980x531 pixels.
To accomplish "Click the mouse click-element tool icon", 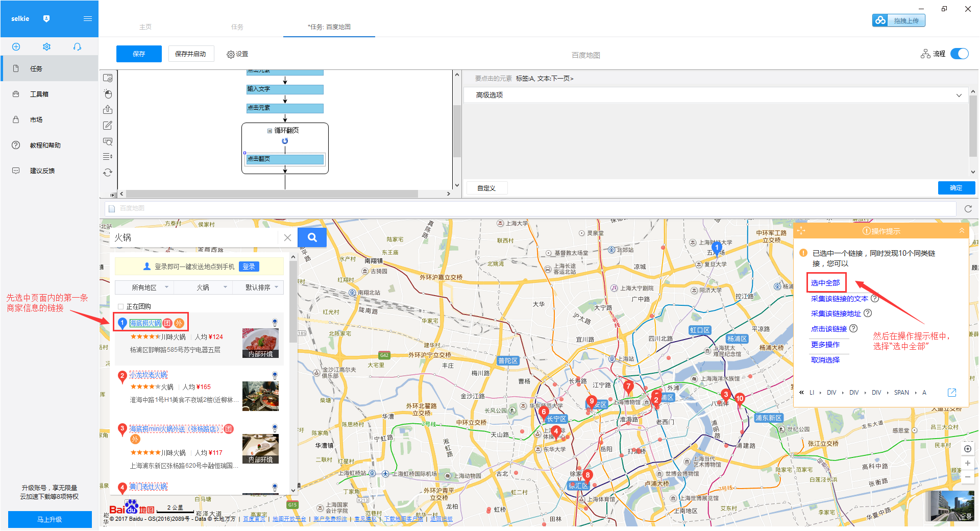I will [x=108, y=94].
